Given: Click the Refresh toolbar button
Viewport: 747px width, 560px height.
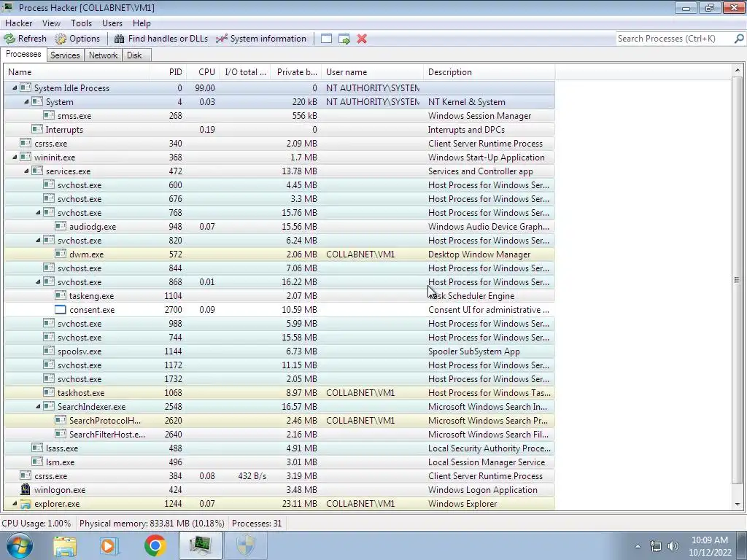Looking at the screenshot, I should (26, 39).
